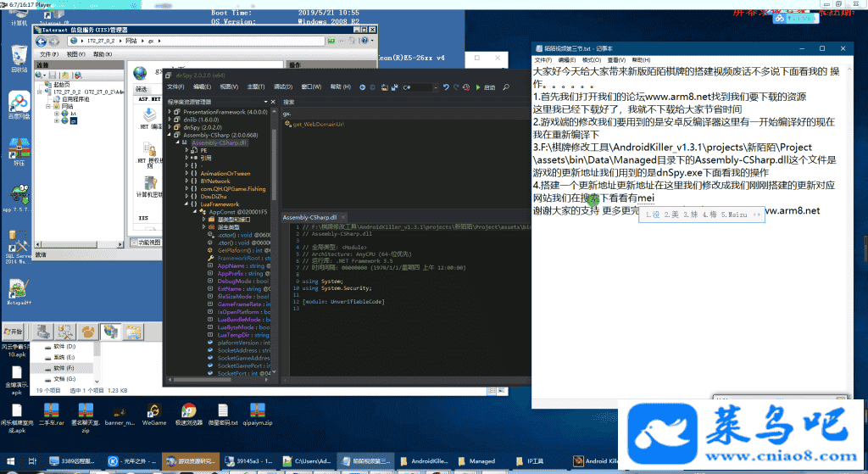Image resolution: width=868 pixels, height=474 pixels.
Task: Click the navigate back arrow in dnSpy toolbar
Action: pos(363,86)
